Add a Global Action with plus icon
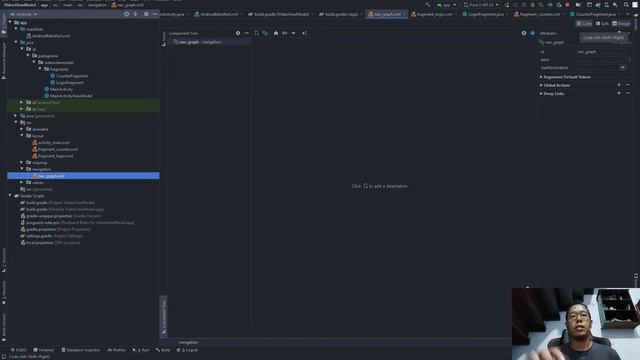 pyautogui.click(x=619, y=85)
